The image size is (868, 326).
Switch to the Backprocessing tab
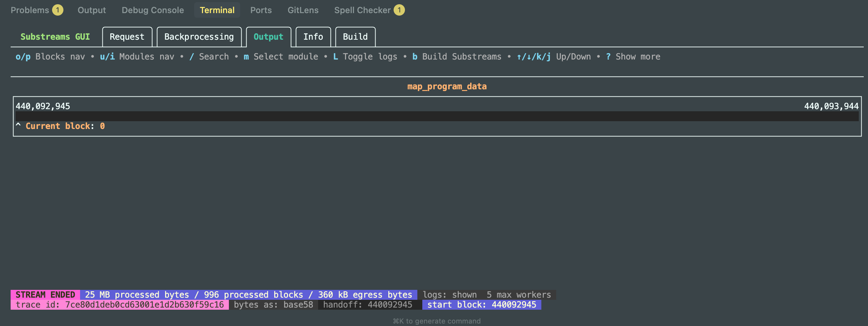(199, 37)
